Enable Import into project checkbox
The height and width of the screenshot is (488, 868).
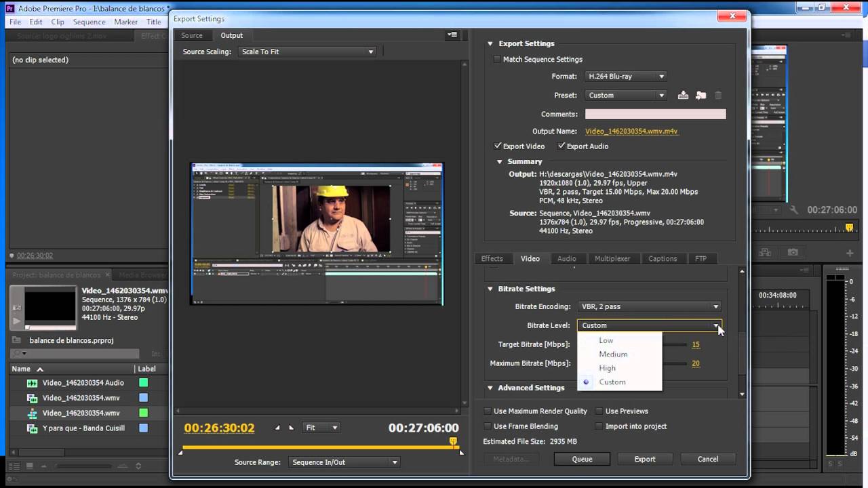point(599,426)
